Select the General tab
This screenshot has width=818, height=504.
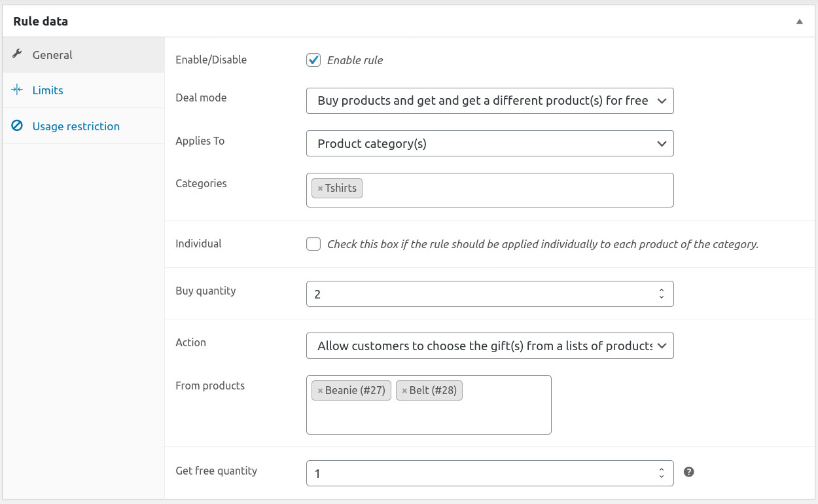coord(52,55)
